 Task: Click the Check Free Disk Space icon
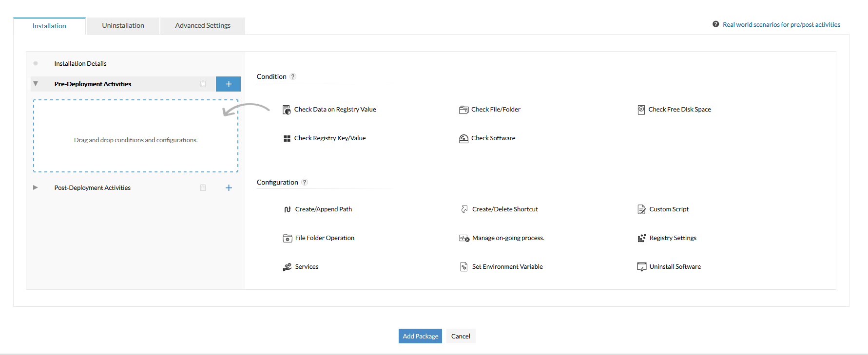pos(641,110)
